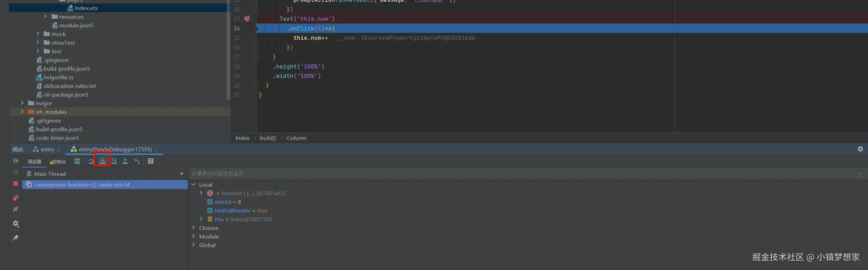The height and width of the screenshot is (270, 868).
Task: Switch to the 调试器 tab
Action: tap(34, 162)
